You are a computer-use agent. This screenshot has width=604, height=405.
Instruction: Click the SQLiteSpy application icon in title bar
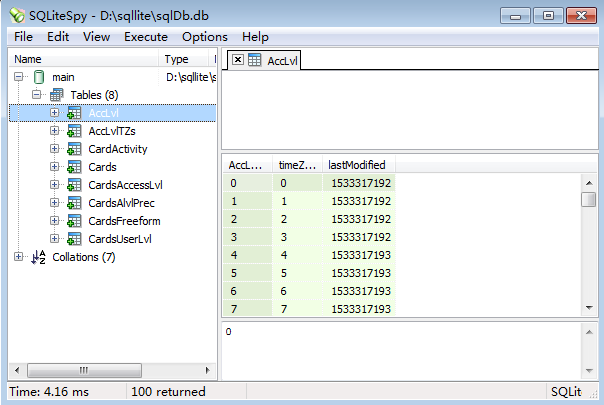coord(17,15)
